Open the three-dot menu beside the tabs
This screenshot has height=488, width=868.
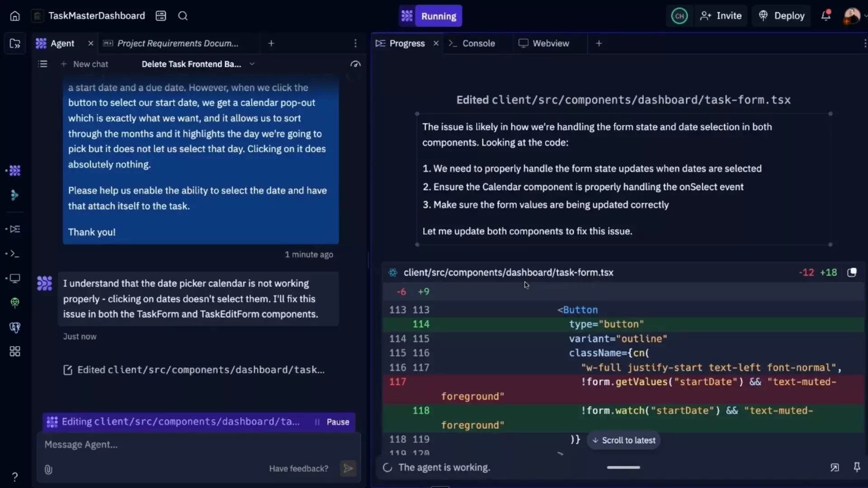pos(355,43)
